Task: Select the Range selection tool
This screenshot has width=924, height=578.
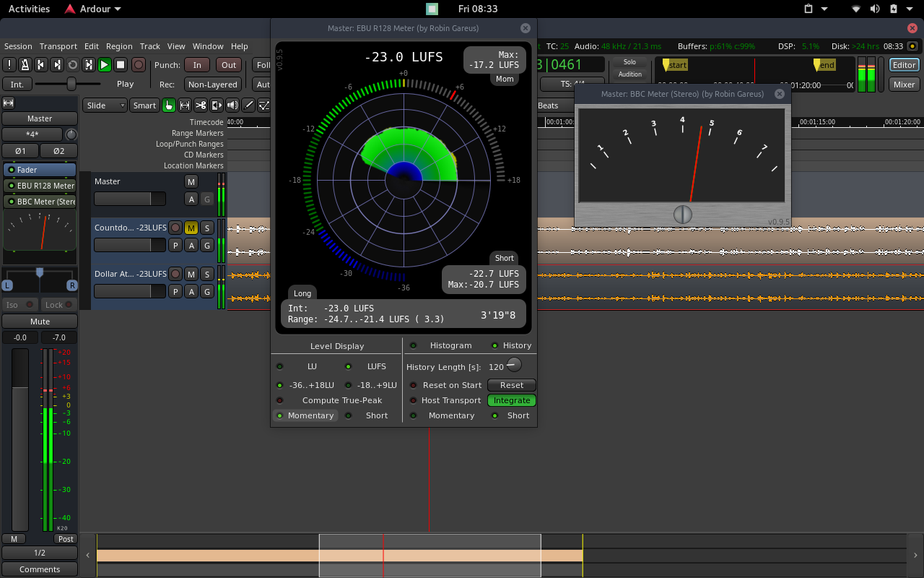Action: [185, 105]
